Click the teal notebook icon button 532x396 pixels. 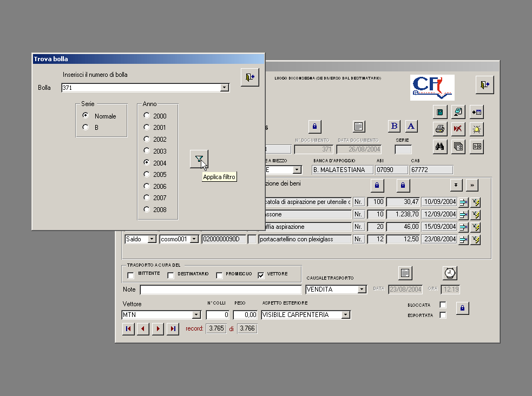[x=440, y=112]
